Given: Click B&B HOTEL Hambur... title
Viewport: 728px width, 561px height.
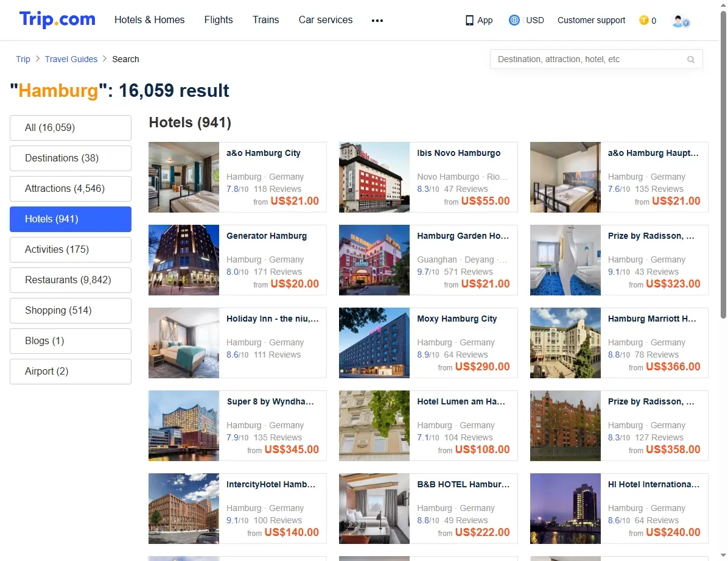Looking at the screenshot, I should [x=463, y=484].
